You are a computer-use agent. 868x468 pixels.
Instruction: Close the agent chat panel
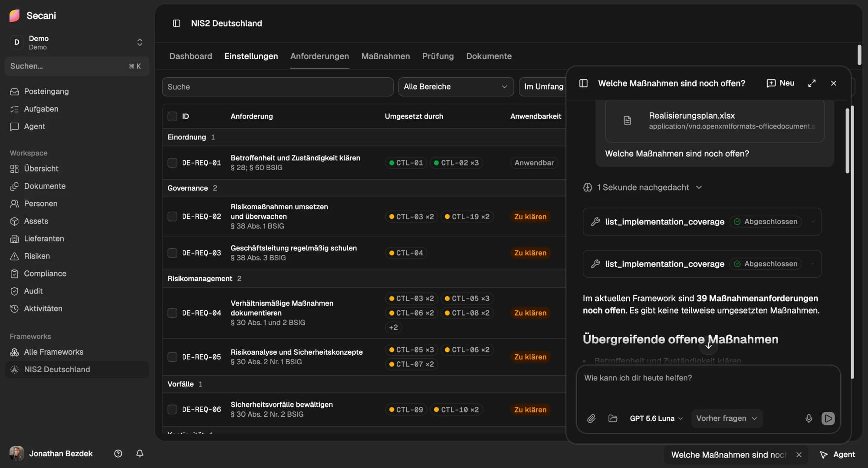833,83
